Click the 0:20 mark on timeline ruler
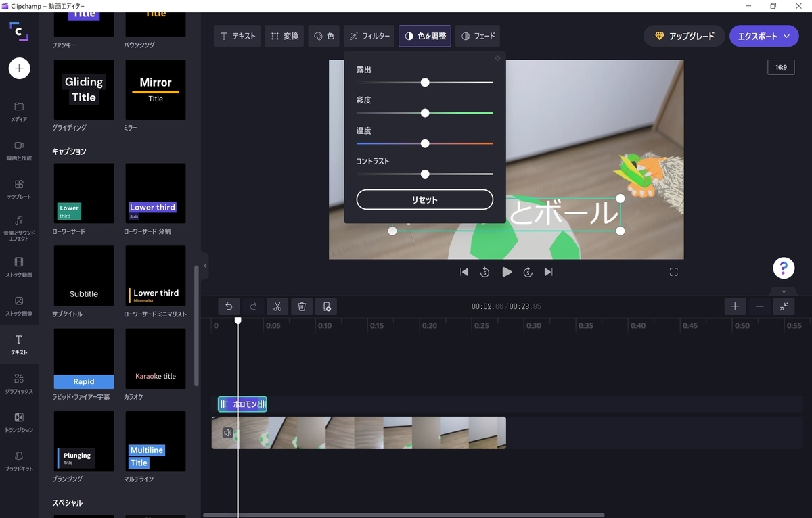 pyautogui.click(x=429, y=325)
